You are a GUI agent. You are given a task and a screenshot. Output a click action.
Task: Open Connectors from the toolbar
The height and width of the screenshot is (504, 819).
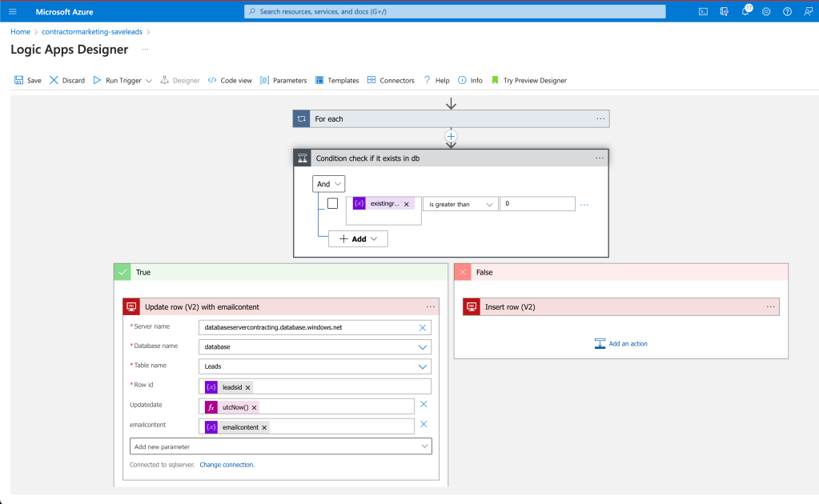[x=391, y=80]
